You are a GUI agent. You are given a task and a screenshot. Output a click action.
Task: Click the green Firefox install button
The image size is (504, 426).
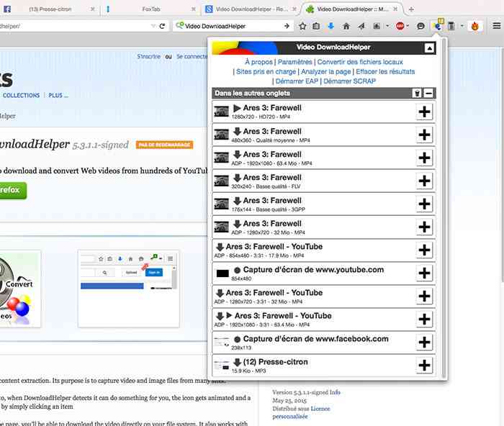point(13,190)
